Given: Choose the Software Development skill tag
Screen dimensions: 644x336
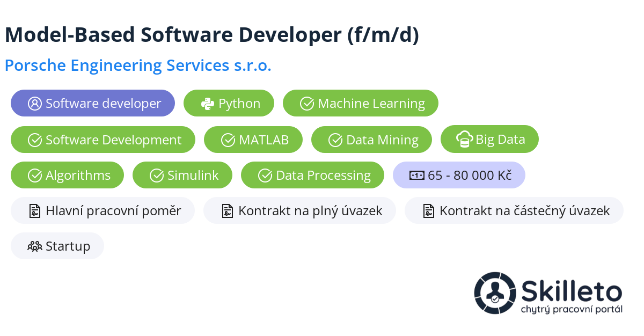Looking at the screenshot, I should point(103,140).
